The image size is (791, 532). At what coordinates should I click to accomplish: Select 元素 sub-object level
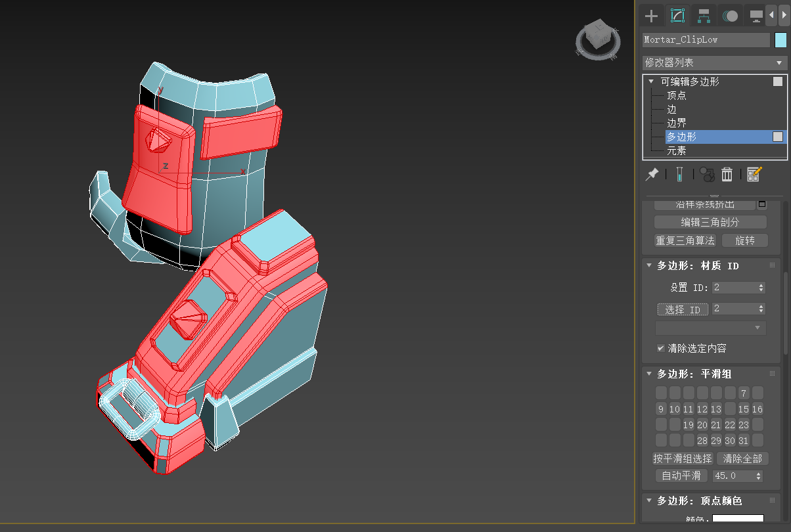click(676, 150)
